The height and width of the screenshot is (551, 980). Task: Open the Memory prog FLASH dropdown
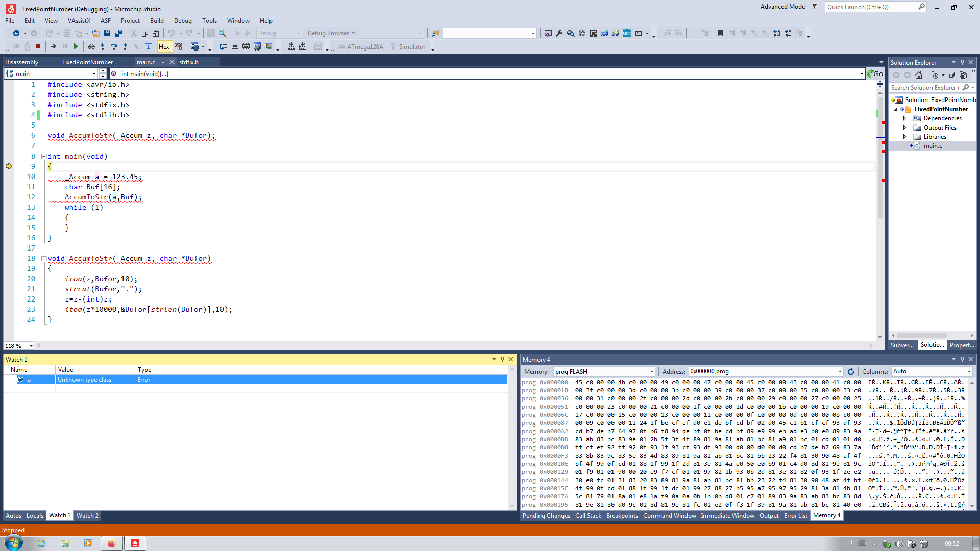point(651,371)
